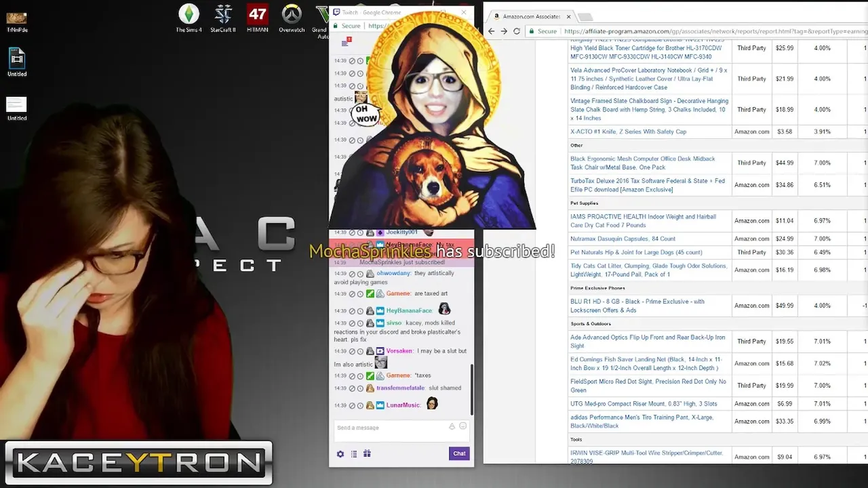Go back in the Amazon Chrome window
This screenshot has width=868, height=488.
point(491,31)
